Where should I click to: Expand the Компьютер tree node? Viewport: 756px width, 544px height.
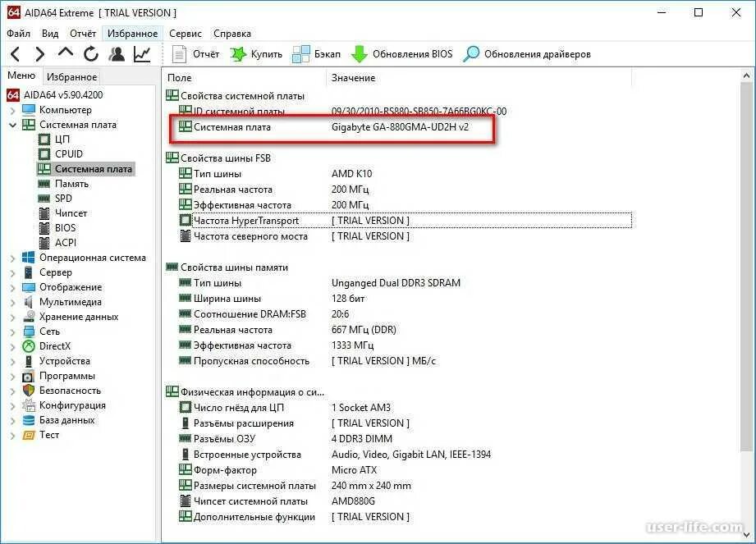13,111
